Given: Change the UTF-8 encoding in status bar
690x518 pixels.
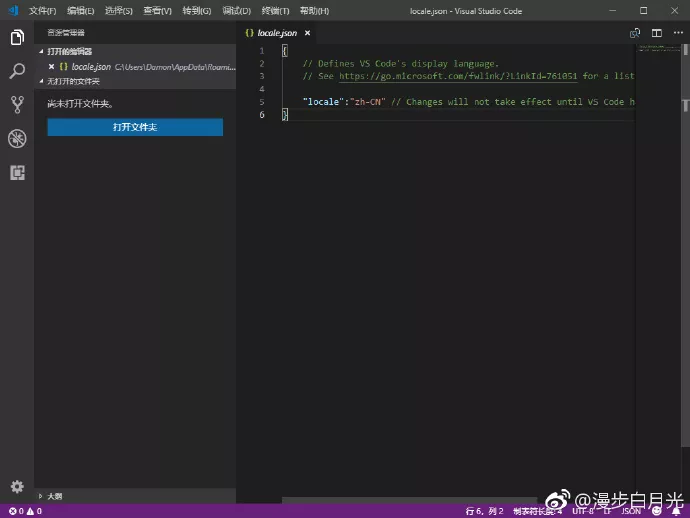Looking at the screenshot, I should (583, 511).
